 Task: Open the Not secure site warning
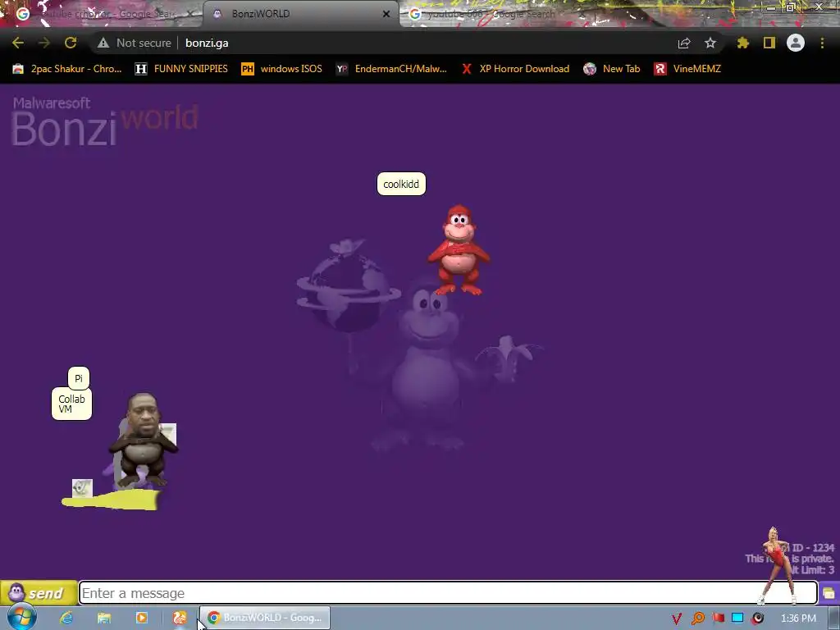point(135,43)
